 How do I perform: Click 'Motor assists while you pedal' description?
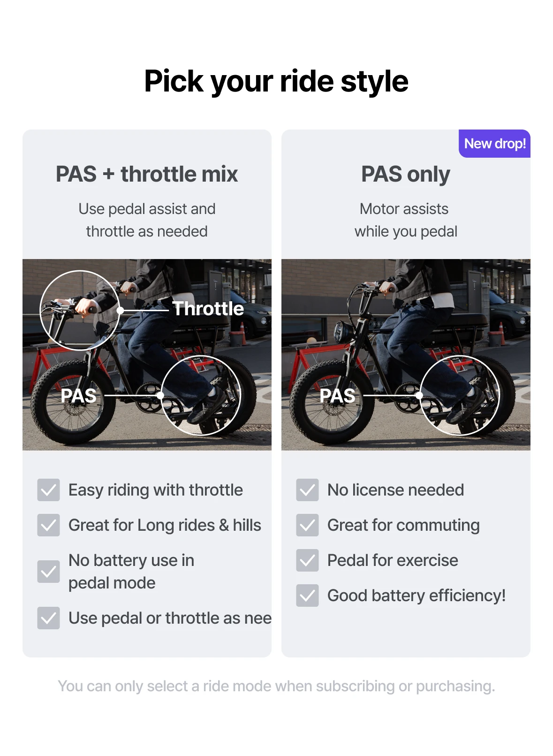click(406, 220)
